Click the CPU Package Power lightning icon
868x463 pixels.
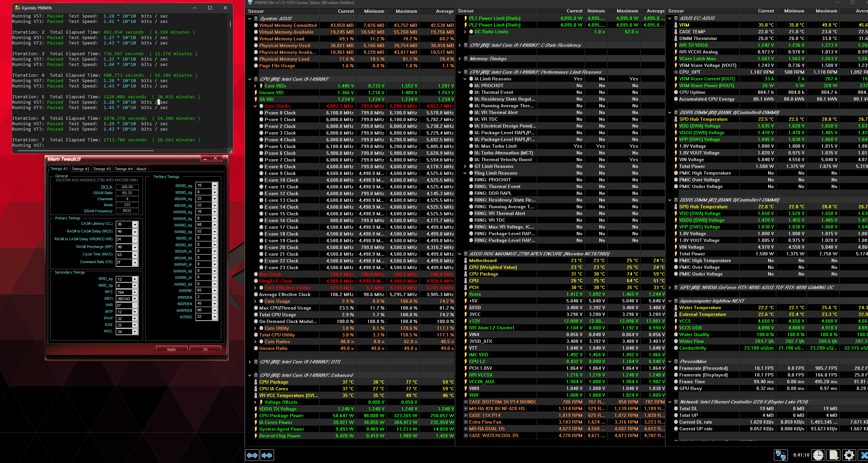tap(256, 416)
